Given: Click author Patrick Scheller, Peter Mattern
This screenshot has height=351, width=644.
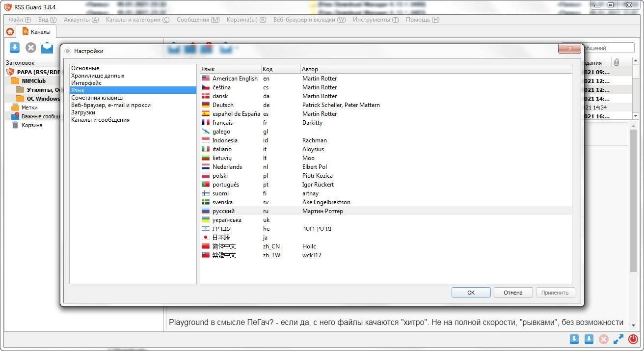Looking at the screenshot, I should click(341, 105).
